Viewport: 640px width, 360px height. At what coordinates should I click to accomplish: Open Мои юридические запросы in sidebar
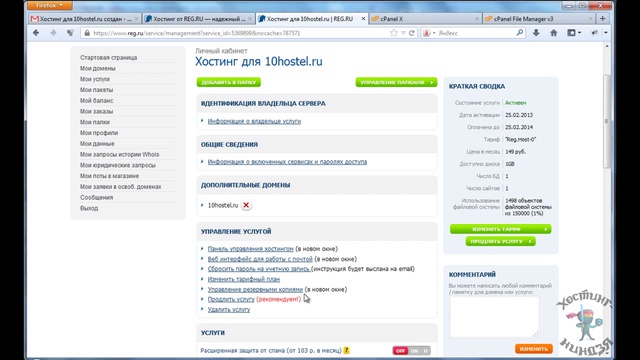118,165
